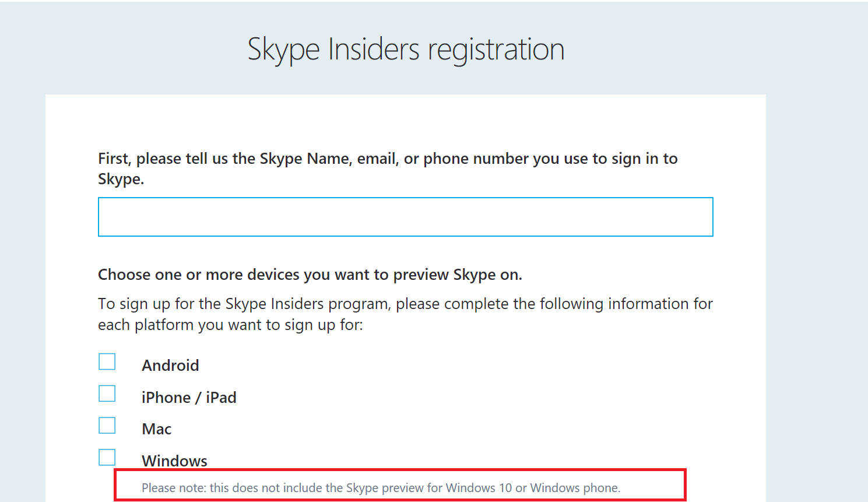This screenshot has height=502, width=868.
Task: Tick the iPhone / iPad checkbox
Action: [107, 394]
